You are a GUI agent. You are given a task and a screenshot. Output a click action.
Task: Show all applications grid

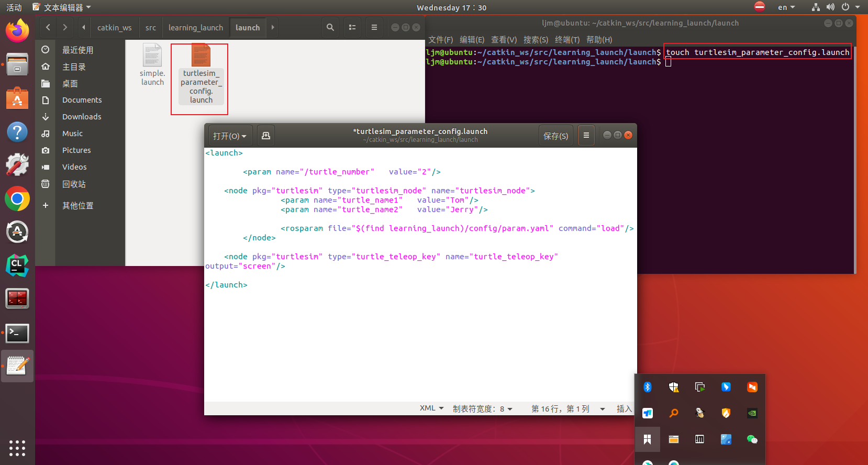(17, 448)
